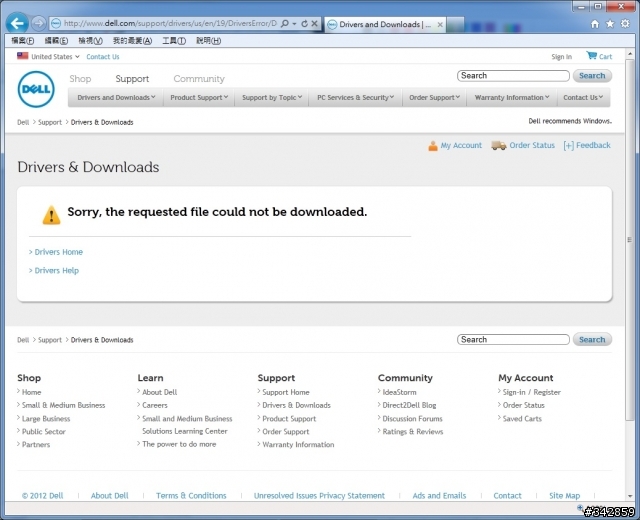The height and width of the screenshot is (520, 640).
Task: Open the Saved Carts footer link
Action: (x=522, y=419)
